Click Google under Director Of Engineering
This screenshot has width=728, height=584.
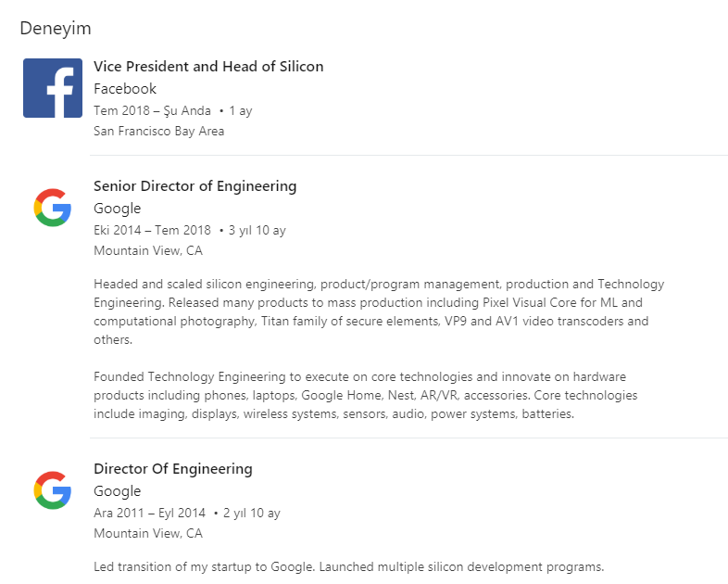tap(117, 491)
